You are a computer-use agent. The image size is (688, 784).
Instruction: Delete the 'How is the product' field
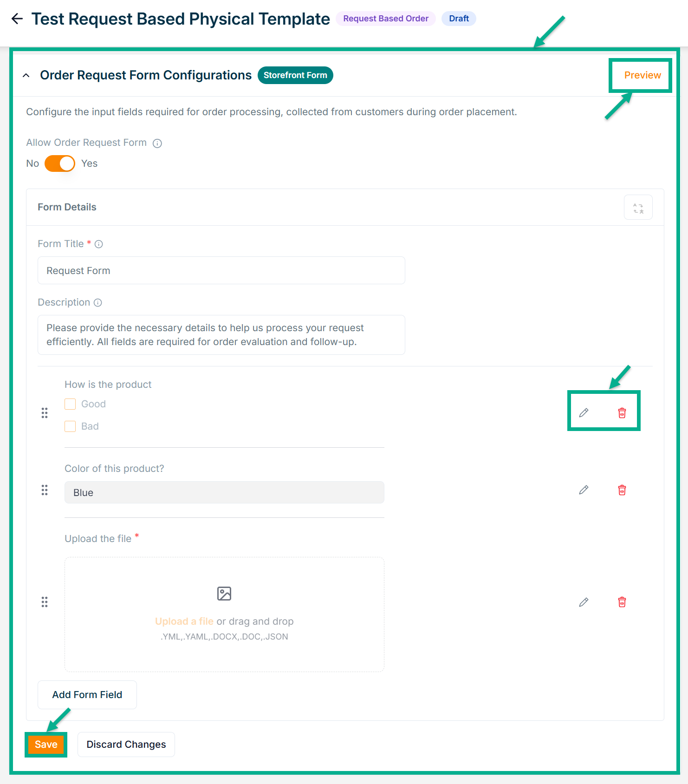tap(622, 412)
